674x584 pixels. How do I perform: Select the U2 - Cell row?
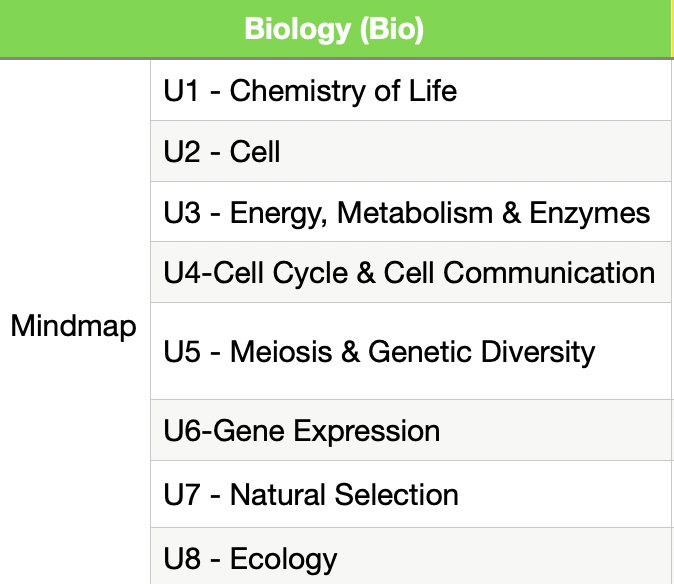222,152
